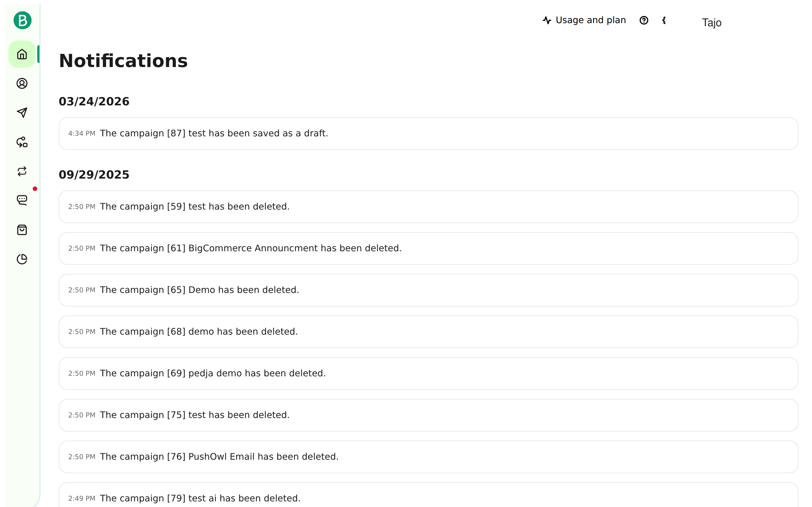Open the Automations sidebar icon
This screenshot has width=812, height=507.
coord(22,142)
